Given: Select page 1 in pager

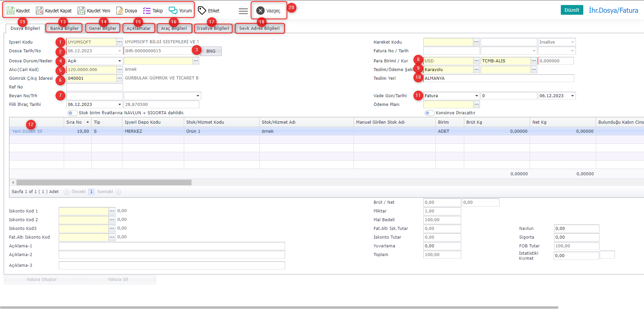Looking at the screenshot, I should point(91,192).
